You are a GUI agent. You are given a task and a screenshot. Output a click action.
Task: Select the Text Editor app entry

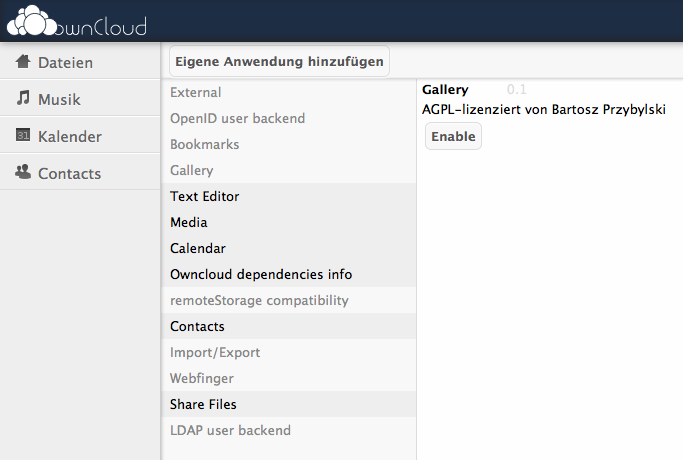(204, 197)
